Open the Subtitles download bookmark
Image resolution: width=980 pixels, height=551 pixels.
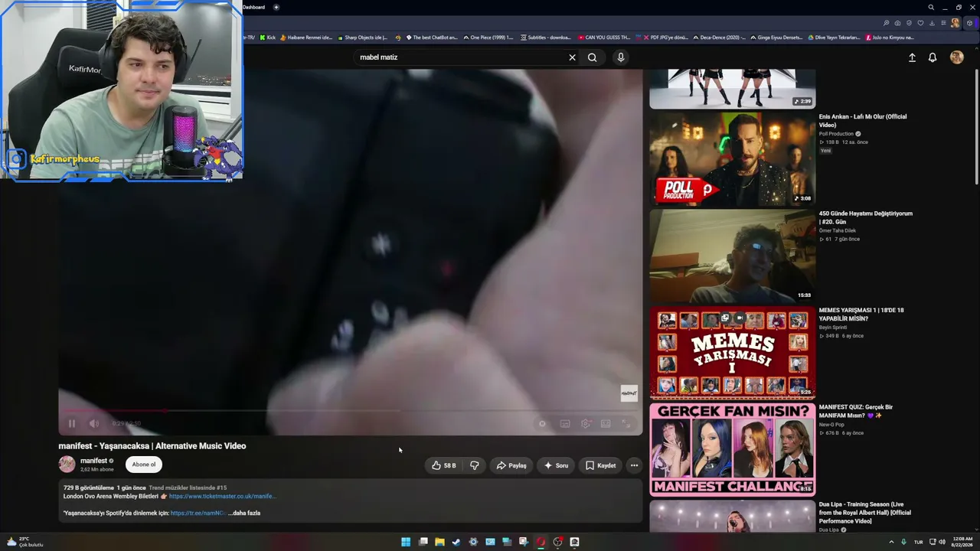pos(546,37)
